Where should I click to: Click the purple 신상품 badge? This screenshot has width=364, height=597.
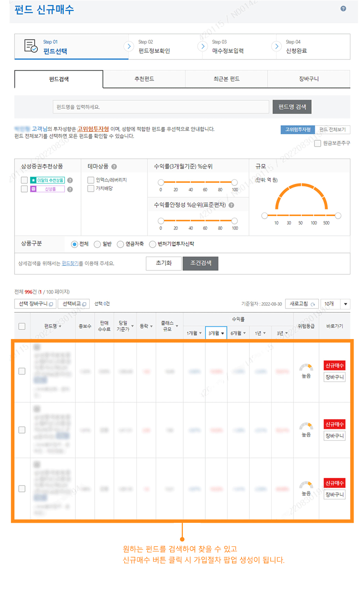(48, 189)
